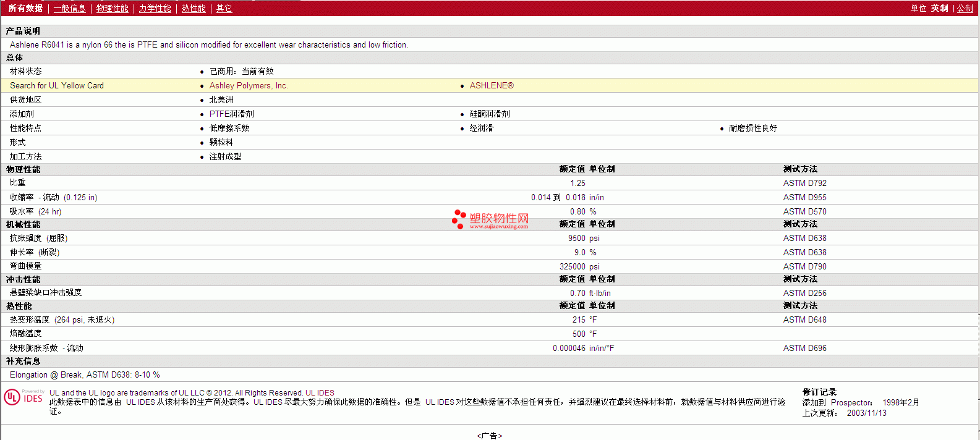Click 经润滑 feature entry
The height and width of the screenshot is (440, 980).
click(x=482, y=129)
